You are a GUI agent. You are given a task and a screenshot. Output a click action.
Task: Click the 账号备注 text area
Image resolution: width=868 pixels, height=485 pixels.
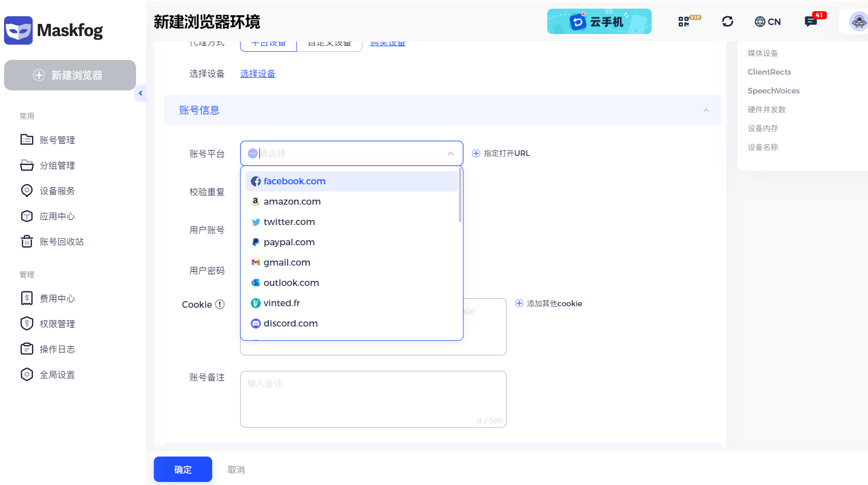coord(373,399)
